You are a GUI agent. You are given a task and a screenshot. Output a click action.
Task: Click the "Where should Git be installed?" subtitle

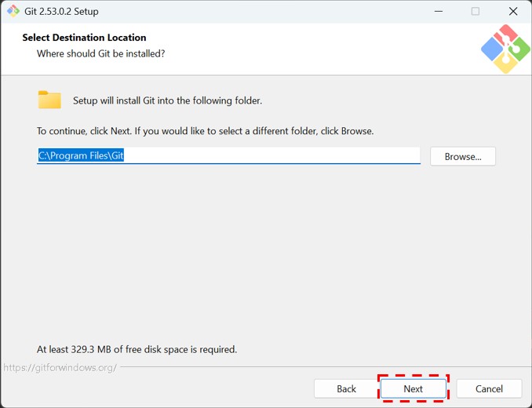(x=100, y=53)
